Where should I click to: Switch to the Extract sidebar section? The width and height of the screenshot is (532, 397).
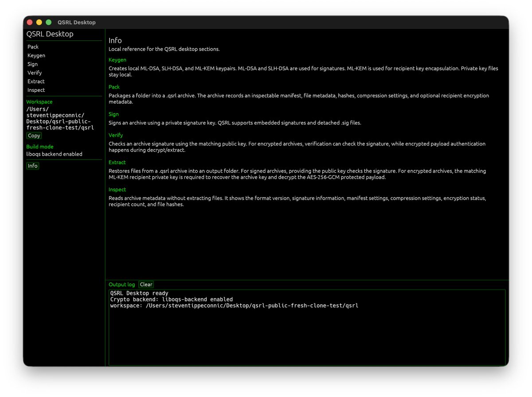click(x=36, y=81)
